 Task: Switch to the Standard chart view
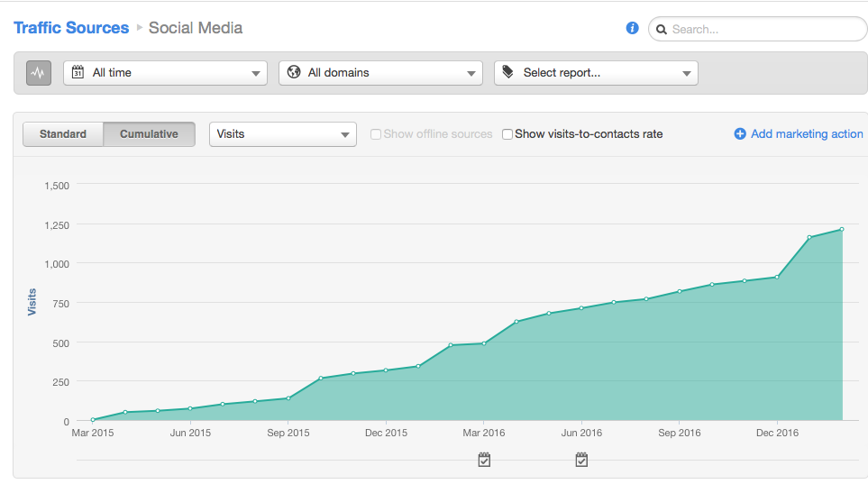point(63,134)
